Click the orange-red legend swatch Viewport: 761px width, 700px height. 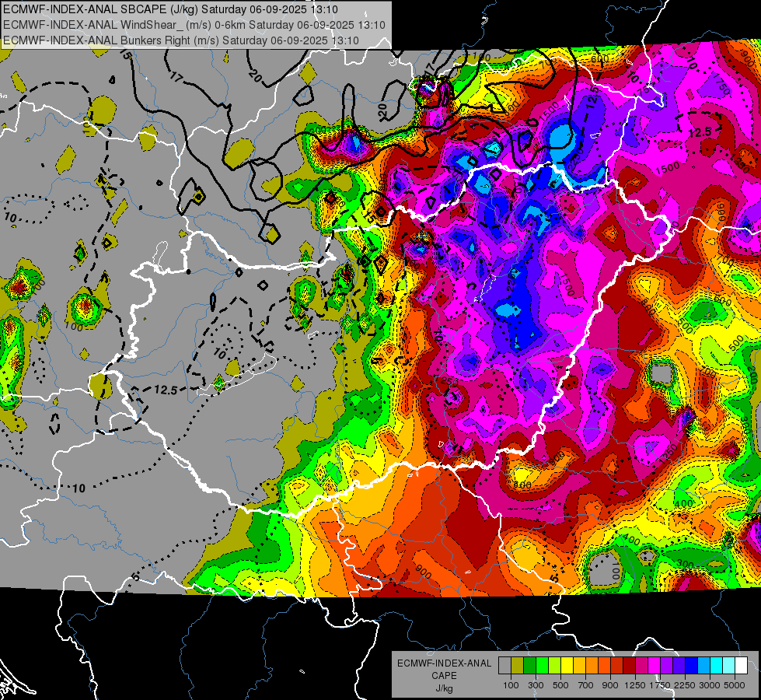pyautogui.click(x=604, y=665)
